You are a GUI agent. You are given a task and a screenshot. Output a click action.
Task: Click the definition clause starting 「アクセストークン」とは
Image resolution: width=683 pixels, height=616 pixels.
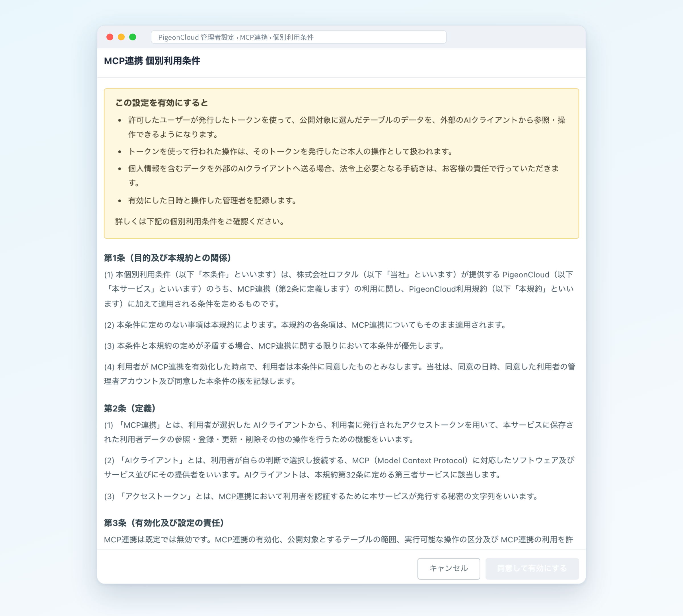point(321,497)
